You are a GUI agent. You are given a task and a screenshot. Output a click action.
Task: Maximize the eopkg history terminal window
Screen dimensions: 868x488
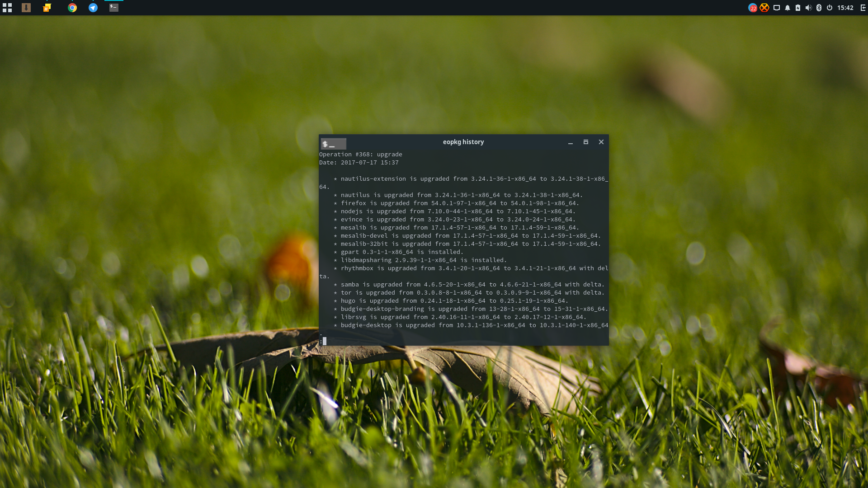click(x=586, y=142)
